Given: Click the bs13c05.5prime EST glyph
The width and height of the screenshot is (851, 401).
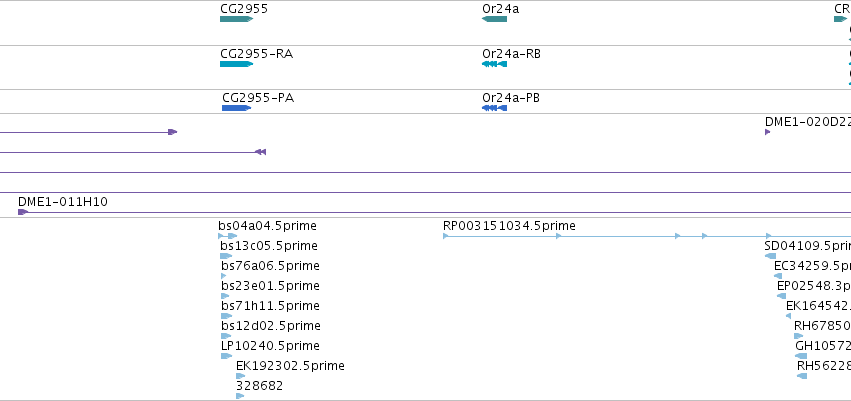Looking at the screenshot, I should 226,256.
